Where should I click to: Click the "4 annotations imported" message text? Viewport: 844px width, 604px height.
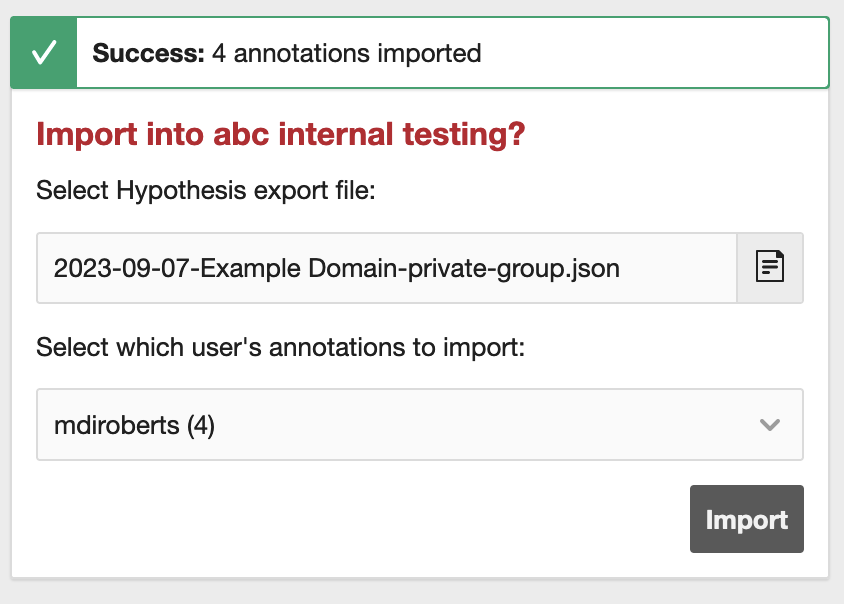point(346,53)
